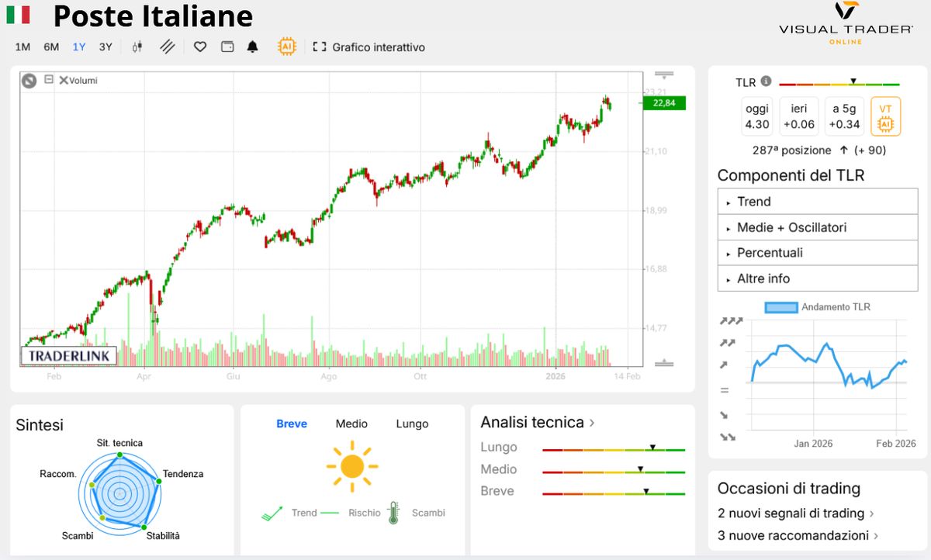The height and width of the screenshot is (560, 931).
Task: Click the VT AI box next to a 5g
Action: [x=887, y=116]
